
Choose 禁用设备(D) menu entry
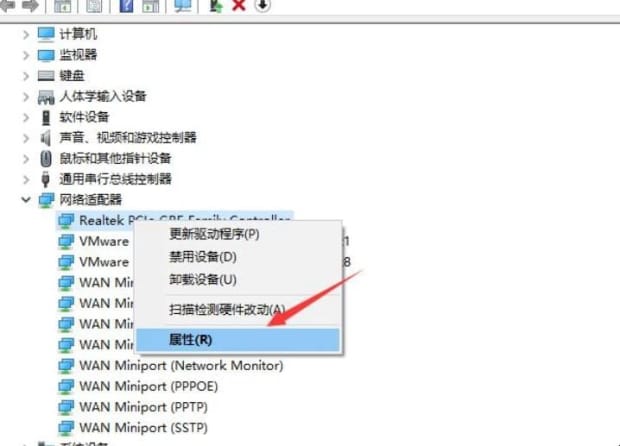click(x=203, y=257)
